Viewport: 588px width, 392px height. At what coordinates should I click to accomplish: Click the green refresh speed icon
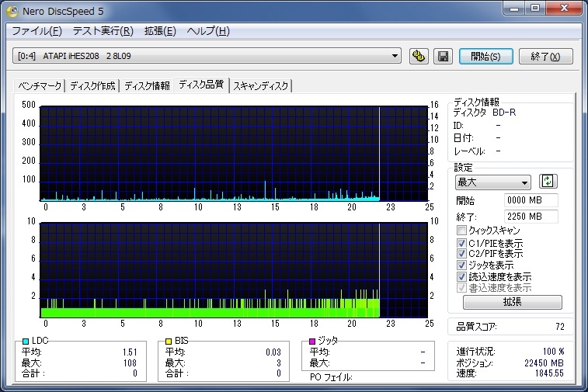pos(549,182)
